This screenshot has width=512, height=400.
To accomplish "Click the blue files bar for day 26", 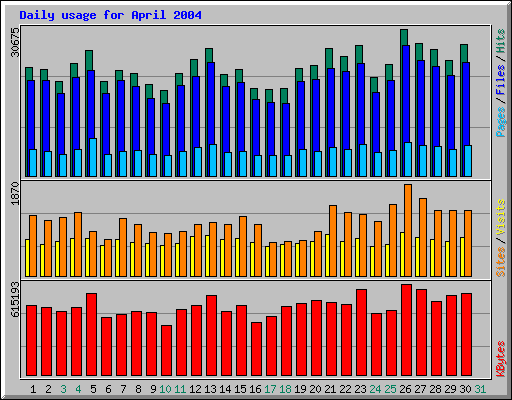I will point(406,94).
